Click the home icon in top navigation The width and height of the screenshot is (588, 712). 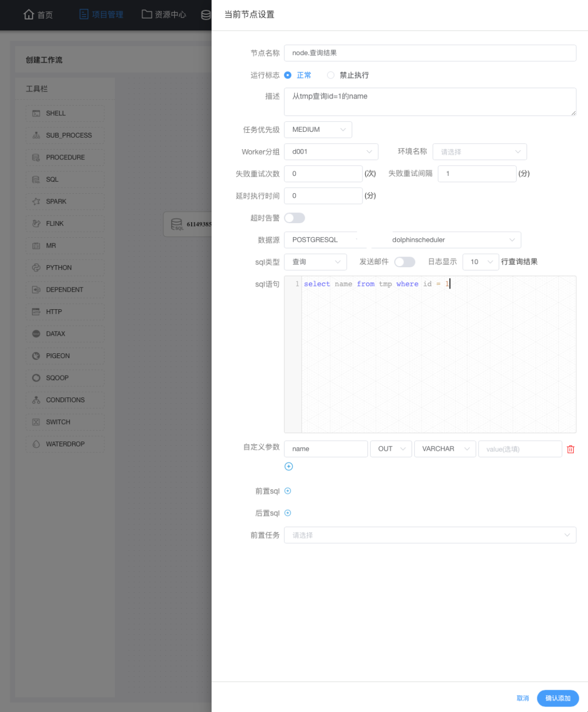coord(29,14)
